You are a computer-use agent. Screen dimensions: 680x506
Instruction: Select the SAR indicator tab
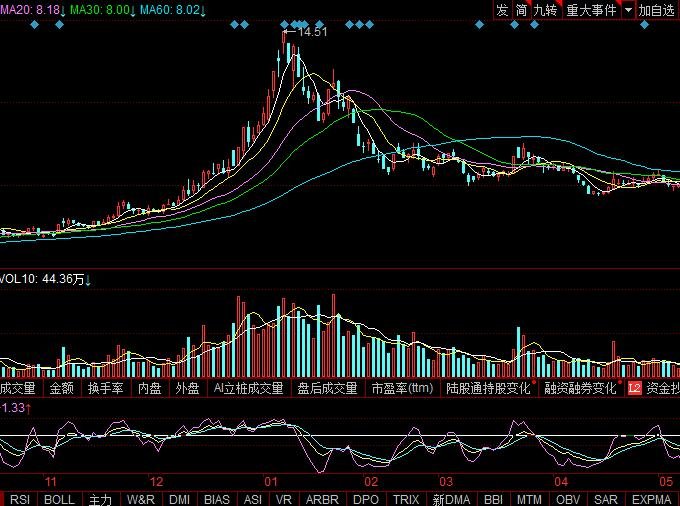pos(606,499)
